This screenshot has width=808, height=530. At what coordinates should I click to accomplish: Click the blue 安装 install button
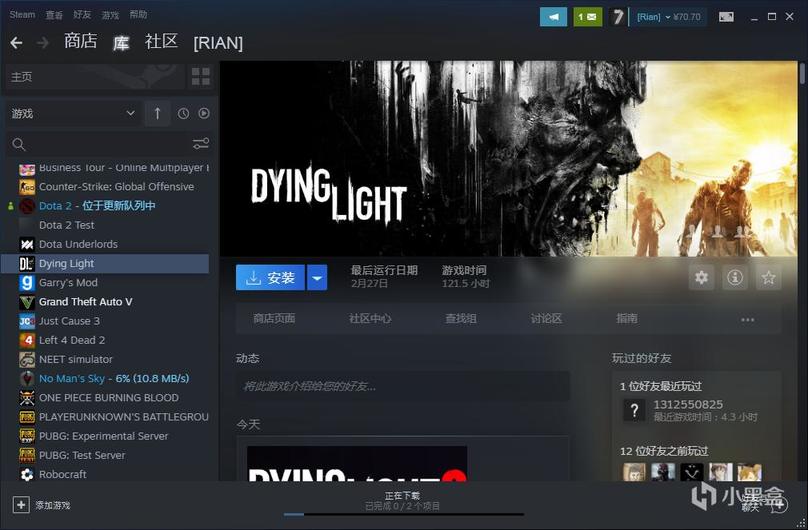coord(271,278)
